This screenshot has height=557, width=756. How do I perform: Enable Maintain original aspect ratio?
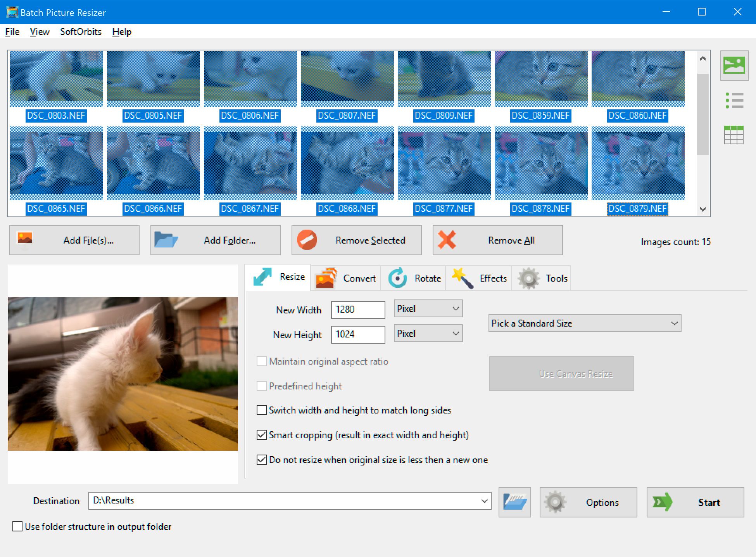[x=261, y=361]
